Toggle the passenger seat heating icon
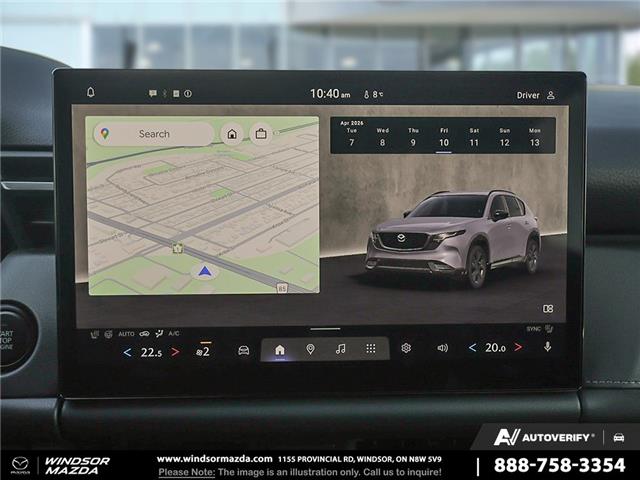Screen dimensions: 640x480 pos(549,329)
